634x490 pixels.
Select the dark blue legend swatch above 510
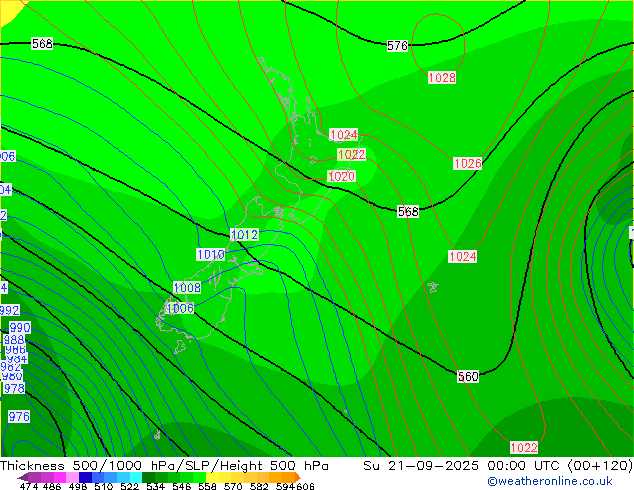pyautogui.click(x=85, y=477)
